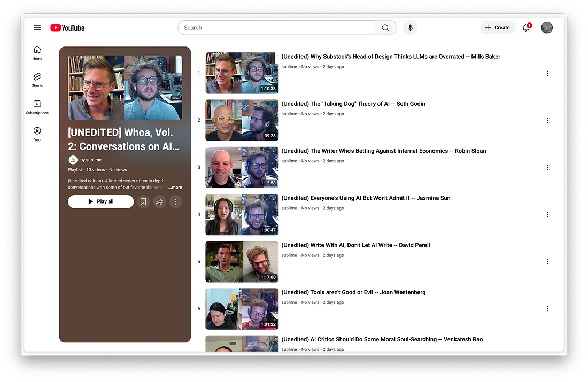Click the Create button
This screenshot has width=588, height=382.
coord(497,28)
